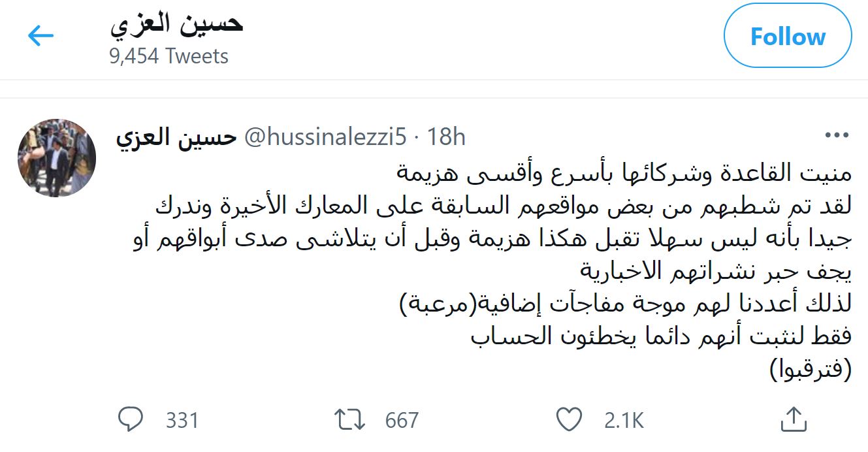The width and height of the screenshot is (868, 452).
Task: Select the bold author name beside the handle
Action: [x=176, y=137]
